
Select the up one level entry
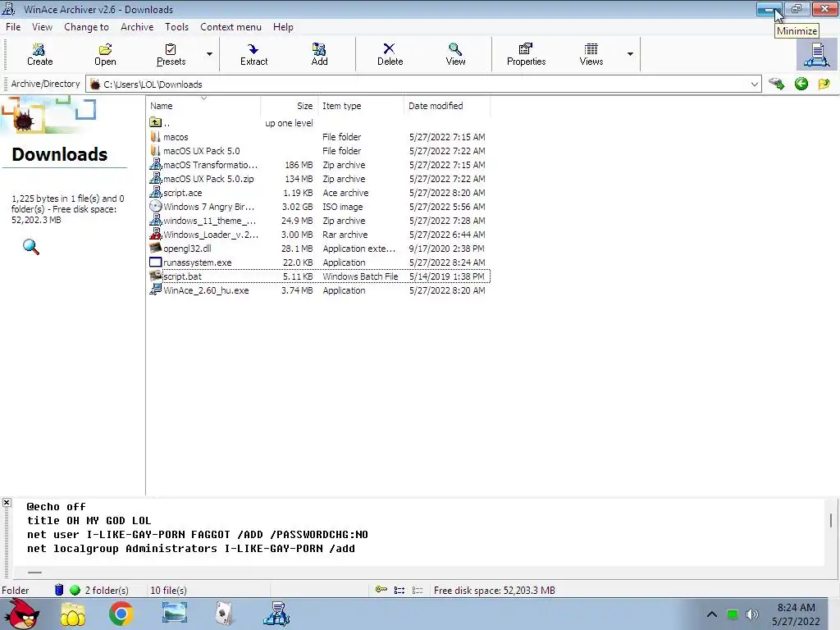pos(319,123)
